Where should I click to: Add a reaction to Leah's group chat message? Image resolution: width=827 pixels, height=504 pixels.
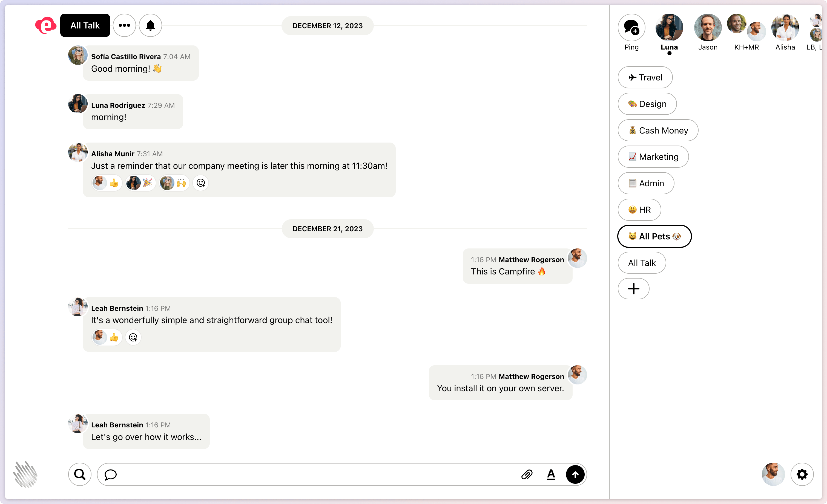click(133, 337)
